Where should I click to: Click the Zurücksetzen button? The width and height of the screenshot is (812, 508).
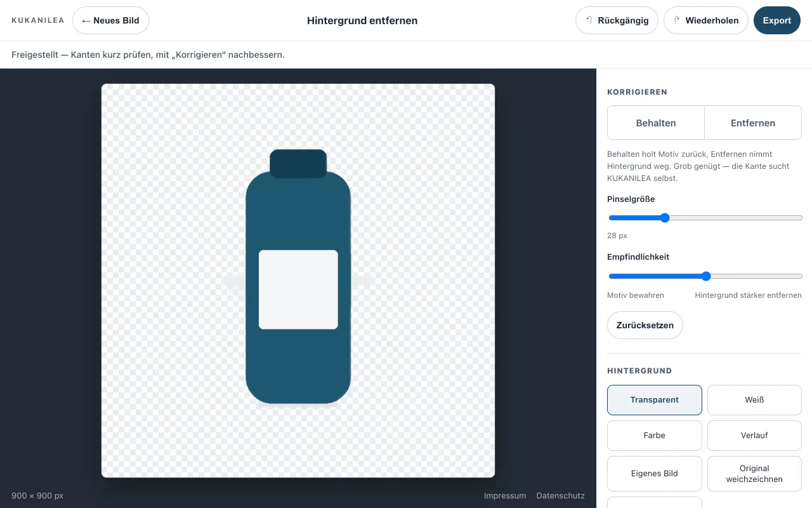pos(645,325)
